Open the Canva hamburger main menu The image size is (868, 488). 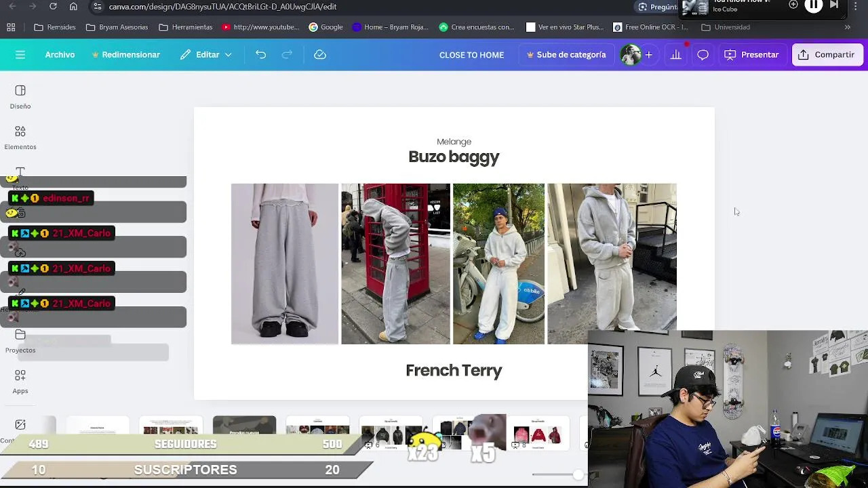pos(20,55)
